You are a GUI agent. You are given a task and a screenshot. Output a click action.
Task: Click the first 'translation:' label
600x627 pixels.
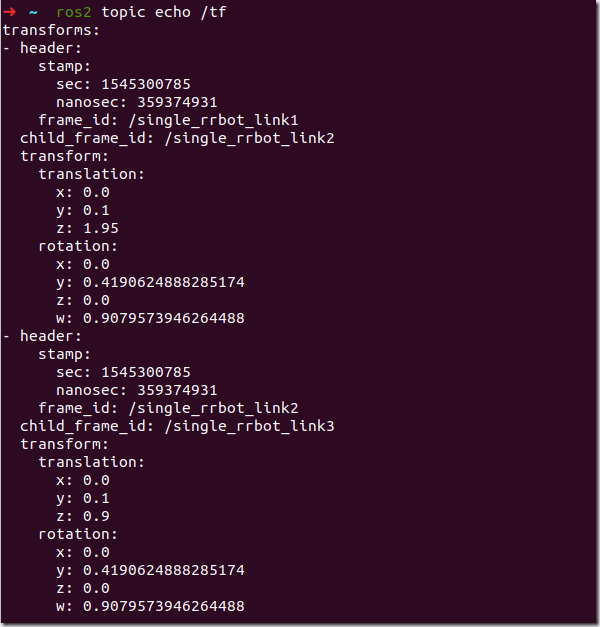(92, 174)
